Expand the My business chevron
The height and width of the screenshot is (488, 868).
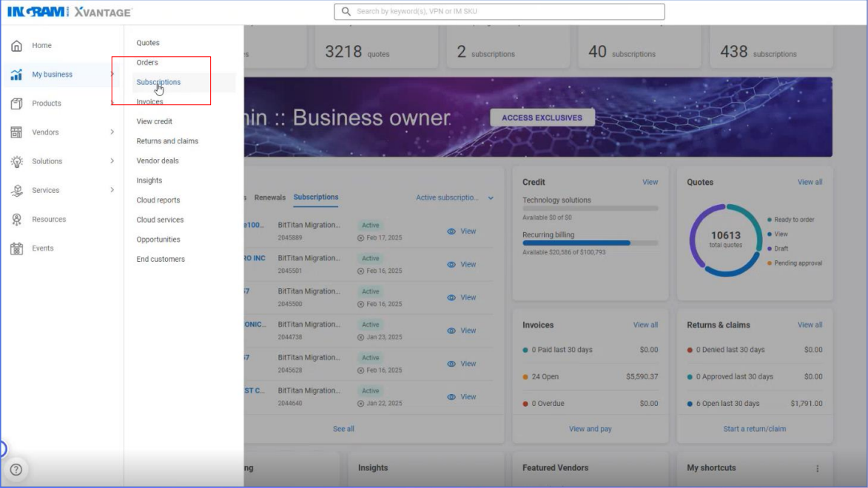(x=112, y=74)
